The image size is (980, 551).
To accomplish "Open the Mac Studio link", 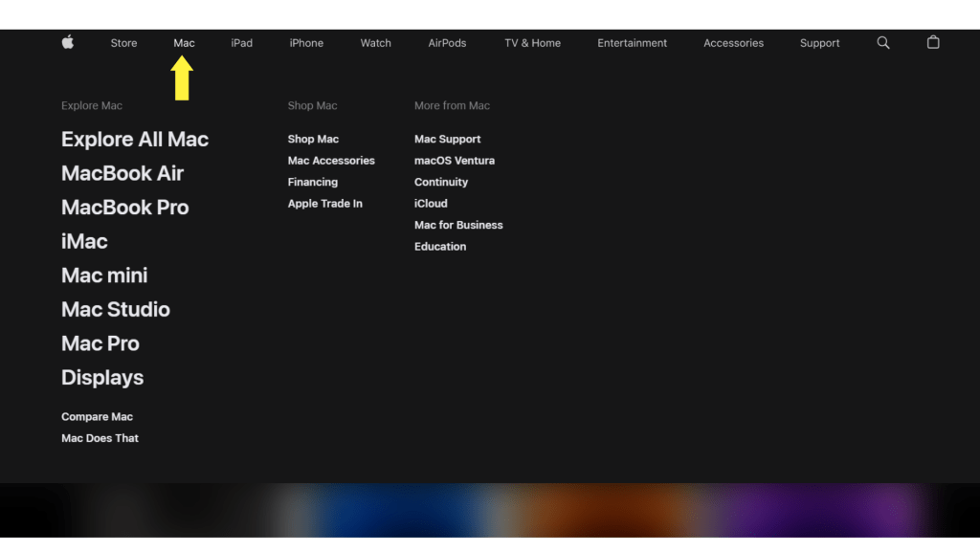I will click(x=116, y=309).
